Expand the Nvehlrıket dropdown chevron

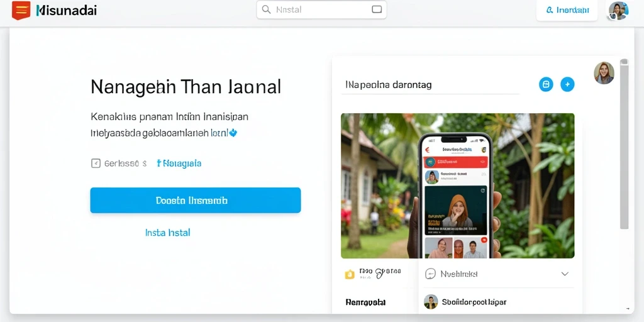[565, 274]
